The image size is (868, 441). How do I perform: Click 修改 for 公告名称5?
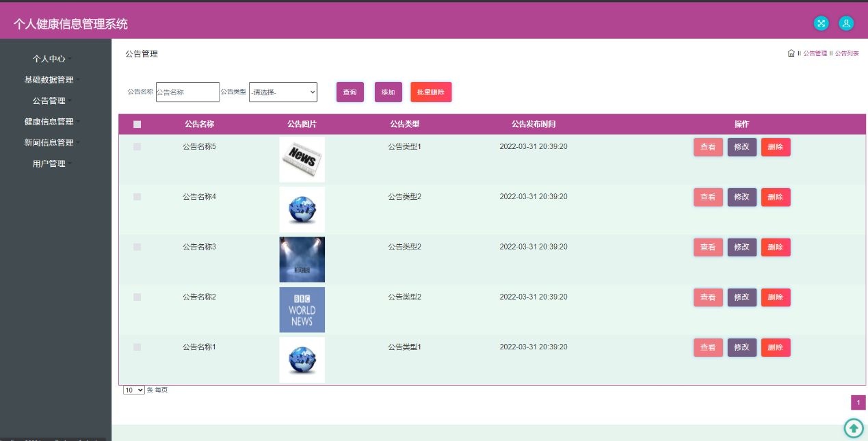[742, 147]
